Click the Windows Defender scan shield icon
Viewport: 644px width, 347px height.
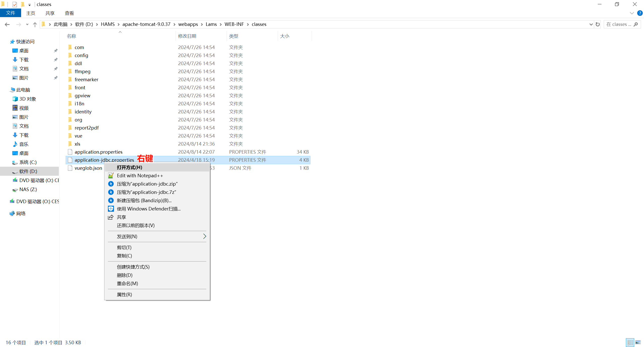tap(111, 209)
